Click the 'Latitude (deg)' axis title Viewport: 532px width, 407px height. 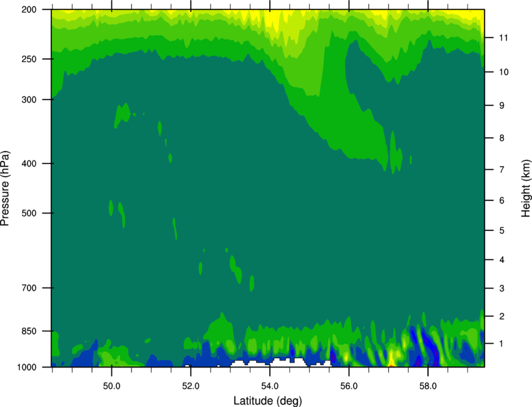[268, 401]
